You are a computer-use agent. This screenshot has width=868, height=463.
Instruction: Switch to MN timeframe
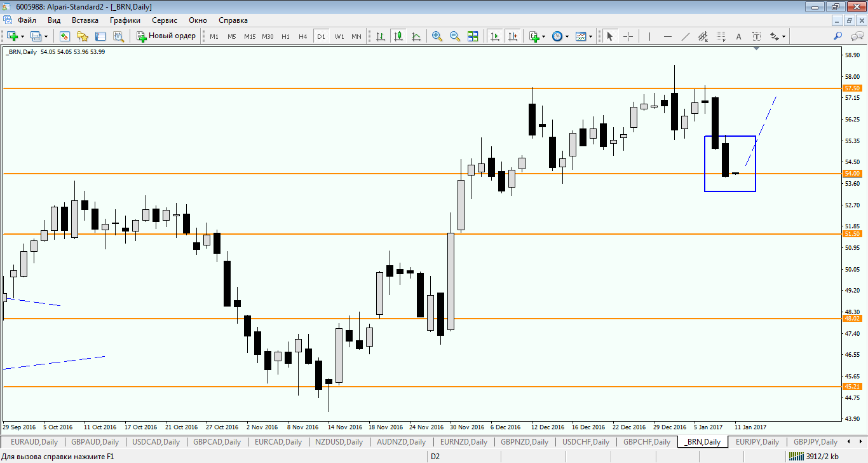(356, 36)
